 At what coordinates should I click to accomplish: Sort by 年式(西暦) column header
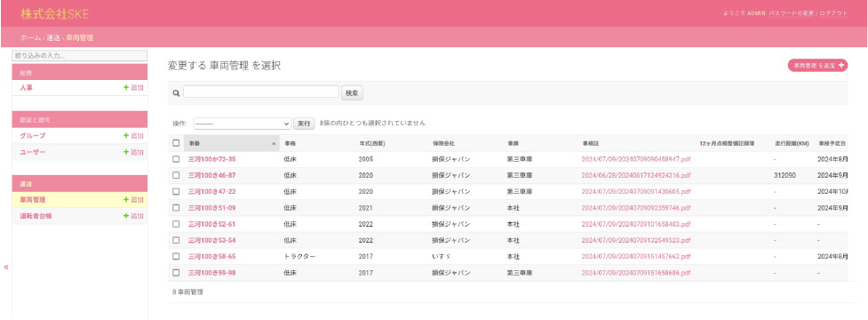pyautogui.click(x=371, y=143)
